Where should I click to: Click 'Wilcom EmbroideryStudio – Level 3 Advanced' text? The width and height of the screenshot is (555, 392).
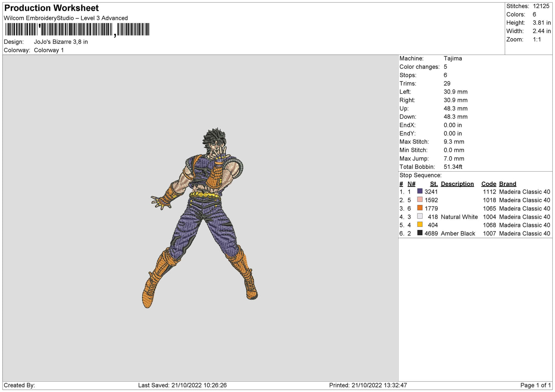click(x=66, y=18)
